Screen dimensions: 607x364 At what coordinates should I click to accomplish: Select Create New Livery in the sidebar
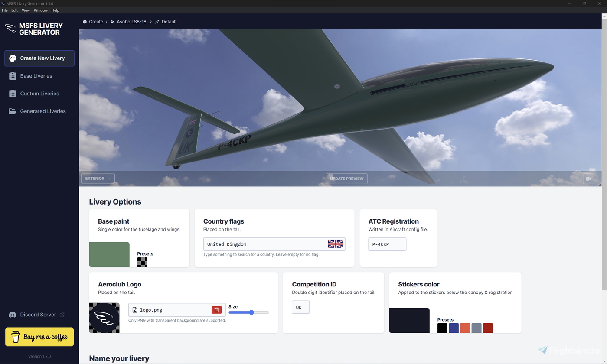(39, 58)
